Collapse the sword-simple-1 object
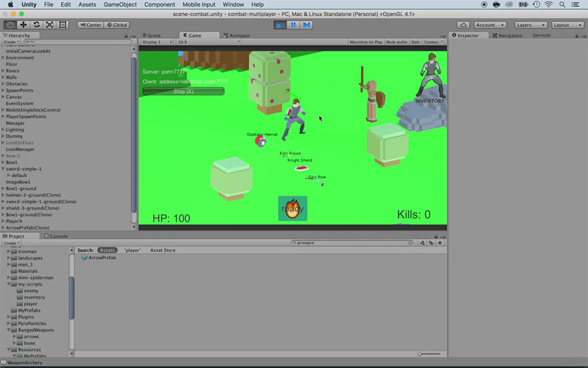This screenshot has height=368, width=588. [3, 169]
